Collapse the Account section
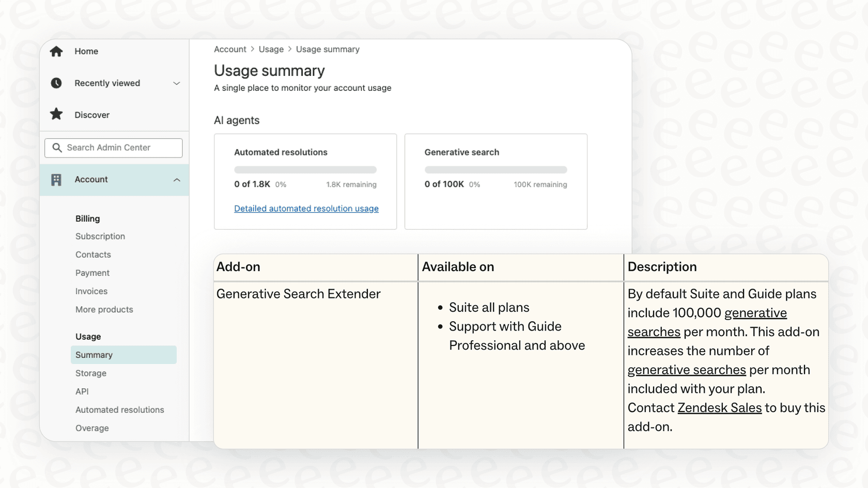 tap(177, 180)
